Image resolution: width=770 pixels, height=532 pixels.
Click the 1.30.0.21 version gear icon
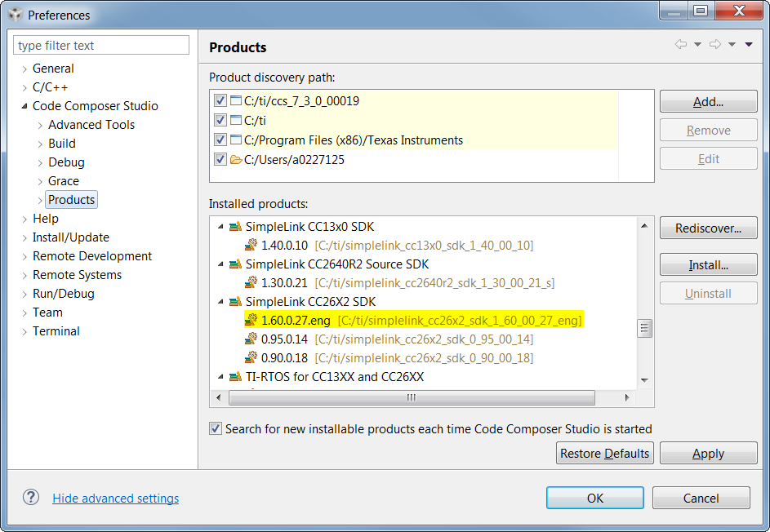point(251,282)
